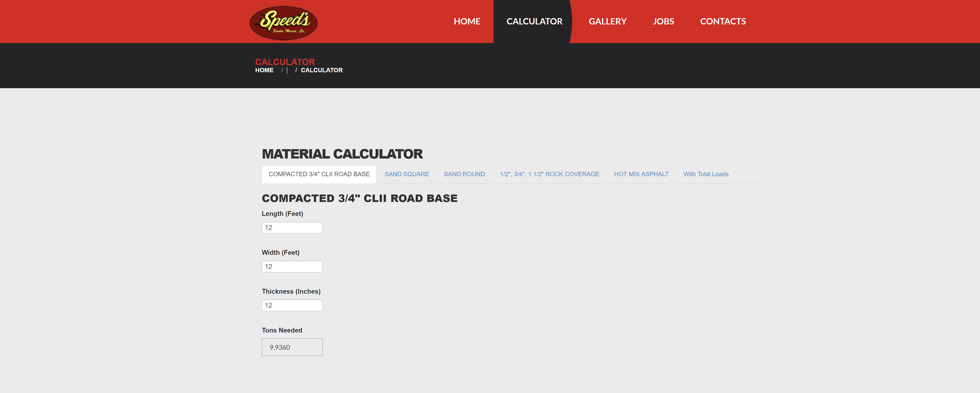Click the Tons Needed result box
The height and width of the screenshot is (393, 980).
pos(292,347)
